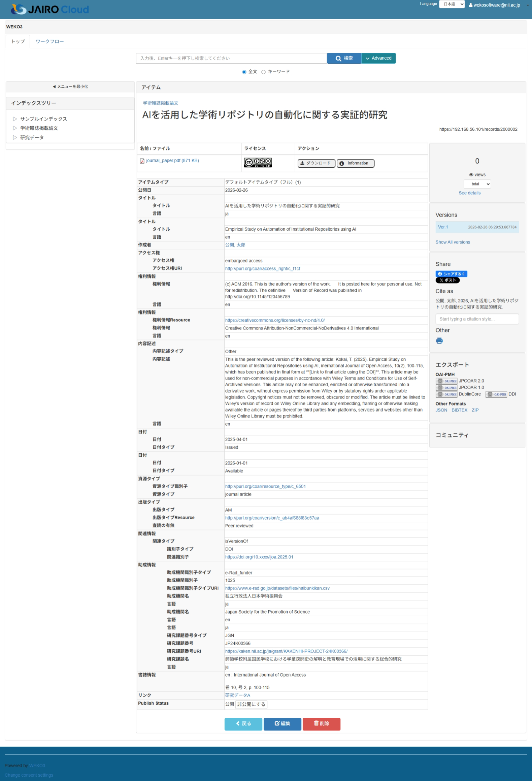Select the キーワード keyword radio button
This screenshot has height=781, width=532.
pyautogui.click(x=263, y=72)
